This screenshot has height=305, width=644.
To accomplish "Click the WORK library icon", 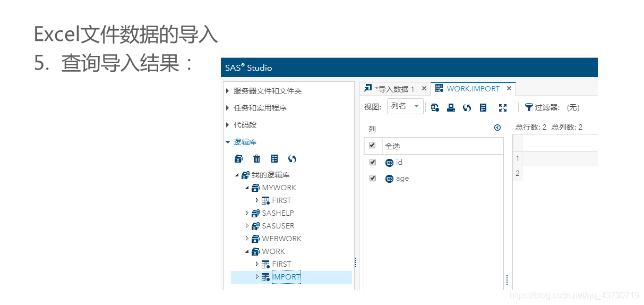I will pos(255,251).
